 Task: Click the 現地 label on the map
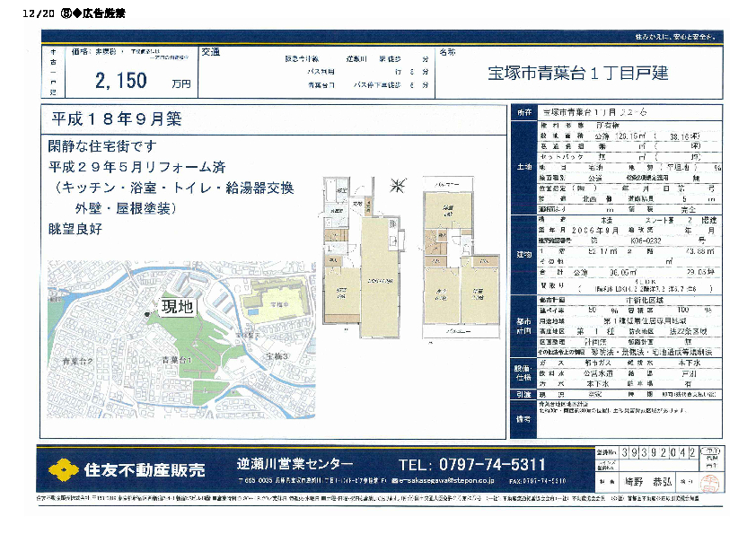[x=177, y=308]
